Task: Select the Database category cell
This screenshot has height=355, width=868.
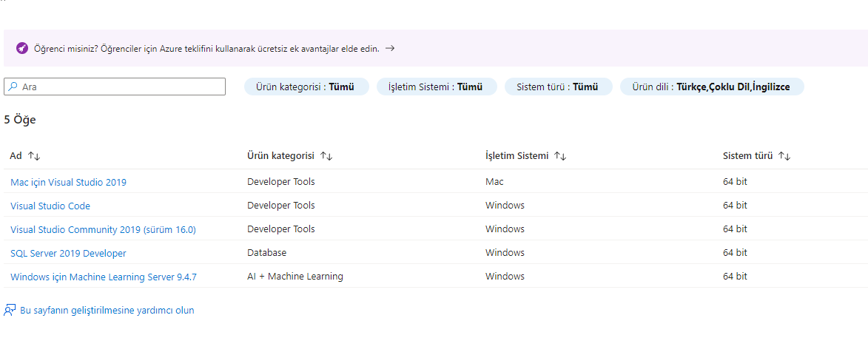Action: (x=267, y=253)
